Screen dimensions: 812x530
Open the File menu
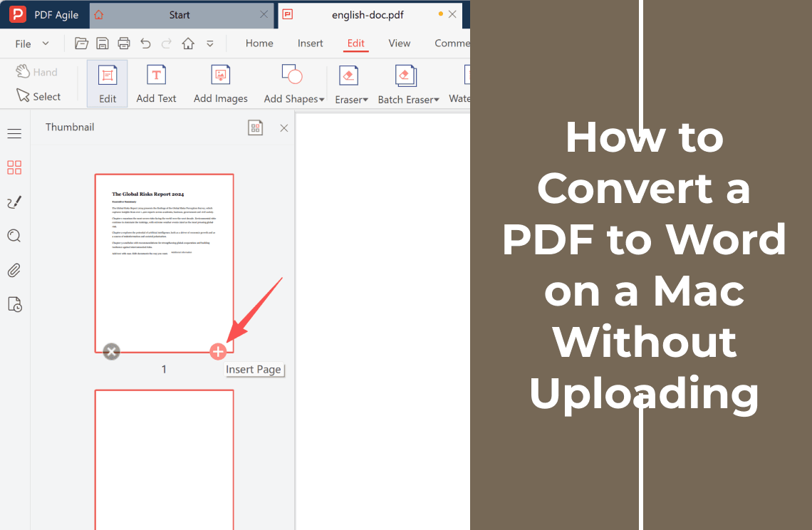31,43
